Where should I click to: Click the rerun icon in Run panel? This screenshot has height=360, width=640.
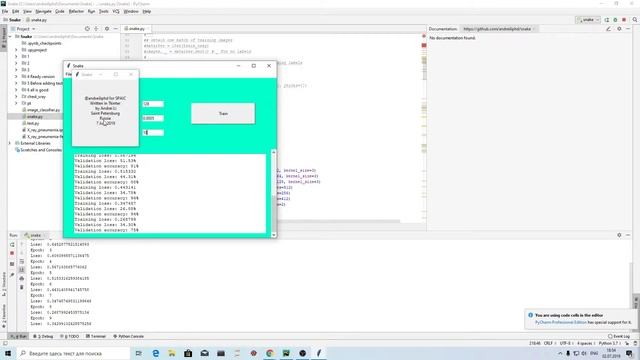pos(12,244)
